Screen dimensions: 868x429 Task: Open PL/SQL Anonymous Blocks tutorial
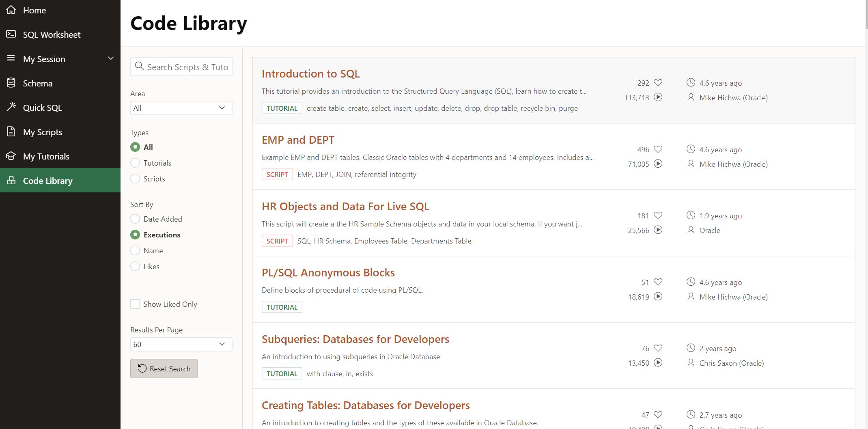pos(328,273)
